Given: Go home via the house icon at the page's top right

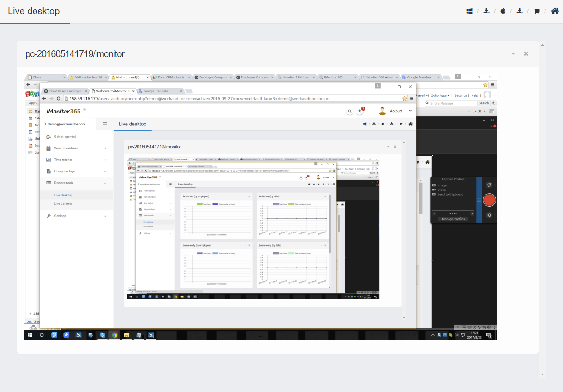Looking at the screenshot, I should 555,11.
